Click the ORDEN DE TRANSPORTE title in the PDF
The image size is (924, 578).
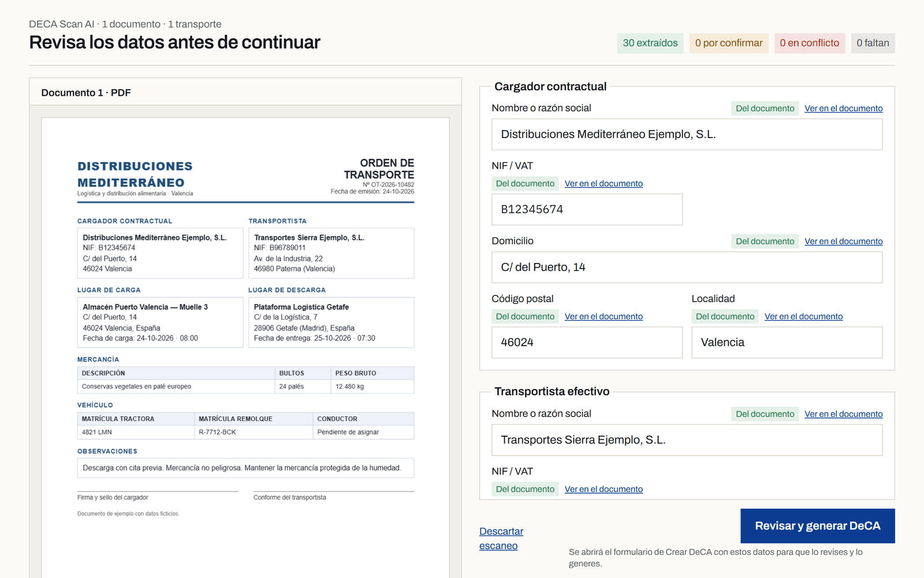[379, 169]
